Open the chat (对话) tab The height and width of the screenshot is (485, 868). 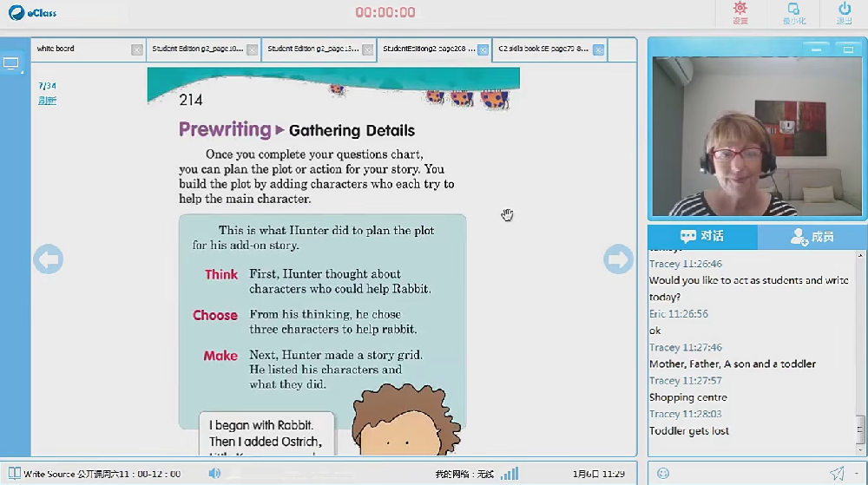click(702, 236)
